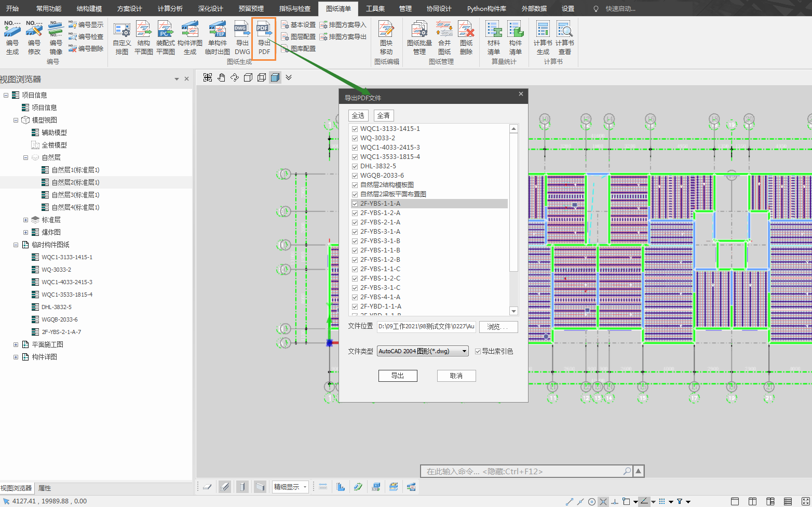812x507 pixels.
Task: Open the 文件类型 dropdown
Action: click(x=423, y=351)
